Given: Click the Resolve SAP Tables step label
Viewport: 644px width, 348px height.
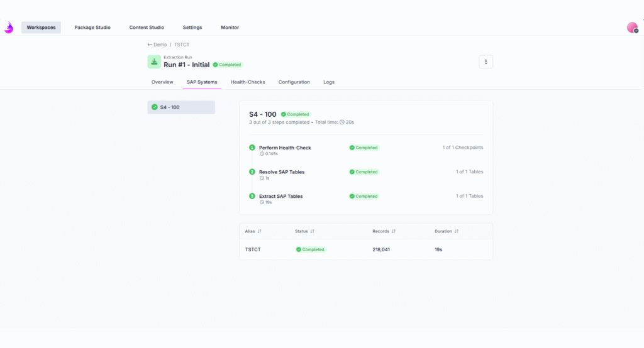Looking at the screenshot, I should 282,172.
